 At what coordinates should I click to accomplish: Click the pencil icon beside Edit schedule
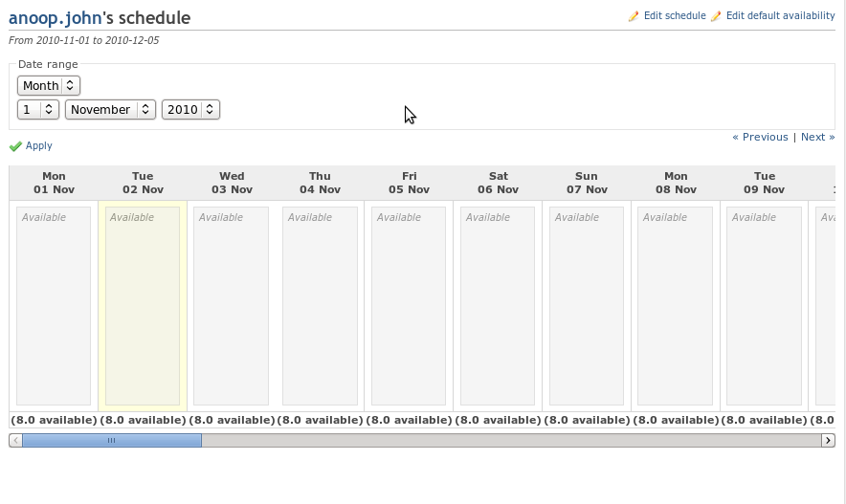click(x=634, y=16)
